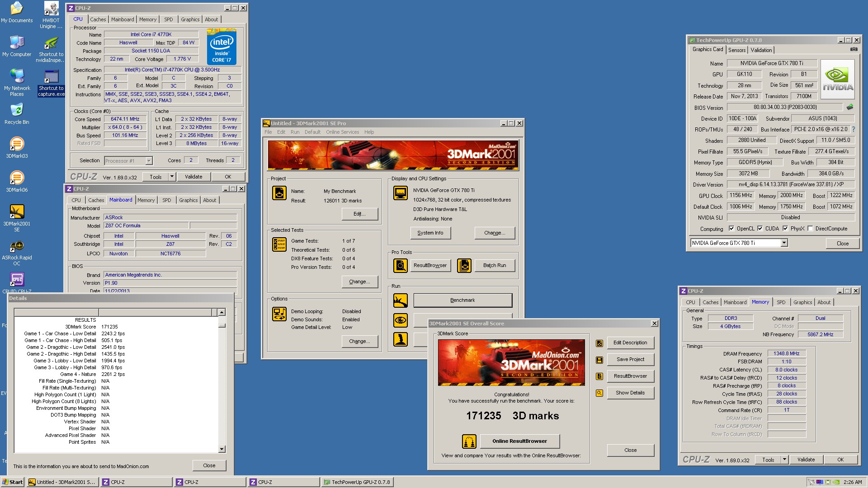This screenshot has width=868, height=488.
Task: Click the Online ResultBrowser icon
Action: pyautogui.click(x=469, y=441)
